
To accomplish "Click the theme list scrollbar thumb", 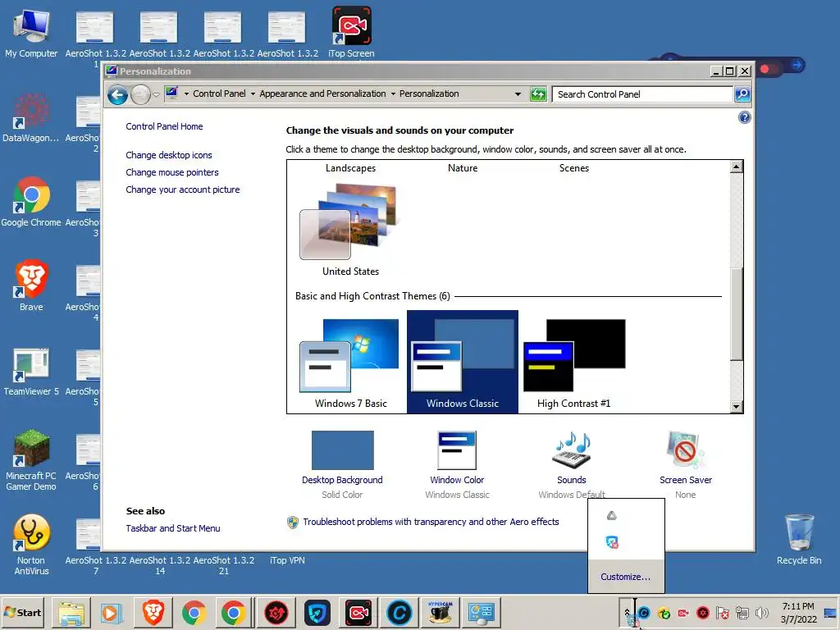I will coord(736,313).
